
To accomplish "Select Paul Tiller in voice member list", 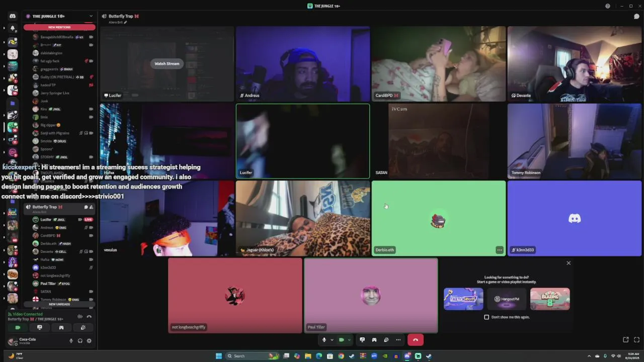I will [59, 284].
